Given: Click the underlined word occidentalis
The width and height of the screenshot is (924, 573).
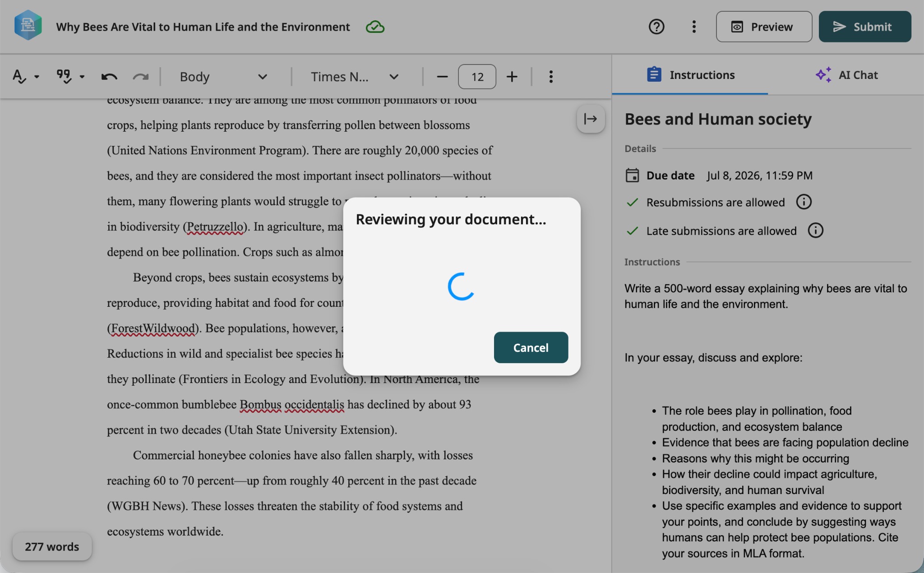Looking at the screenshot, I should [x=314, y=405].
